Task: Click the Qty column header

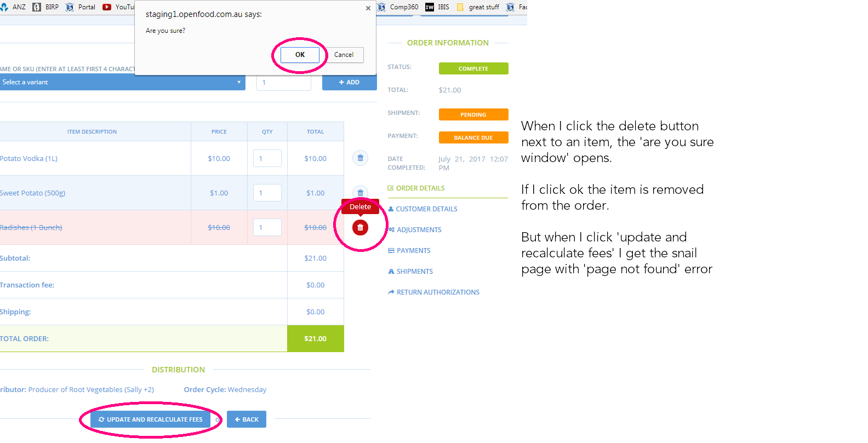Action: click(x=267, y=132)
